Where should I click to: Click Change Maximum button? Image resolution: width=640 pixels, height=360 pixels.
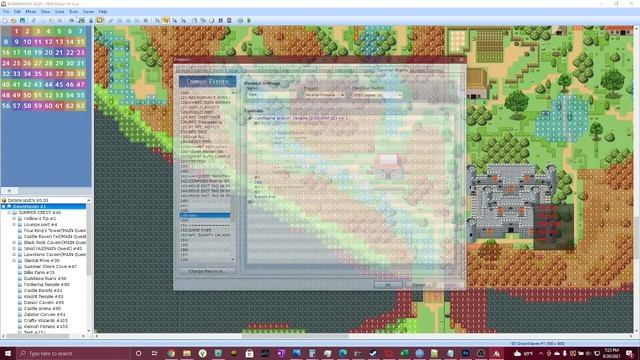point(207,271)
